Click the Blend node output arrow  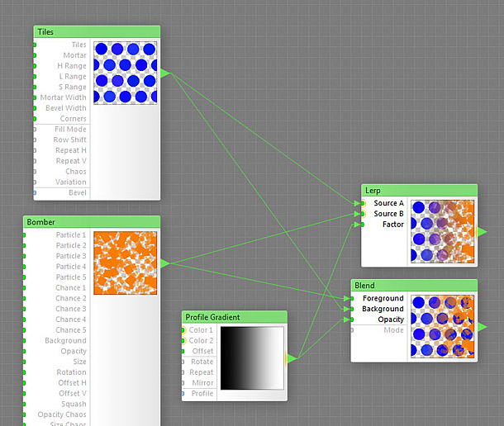coord(481,328)
